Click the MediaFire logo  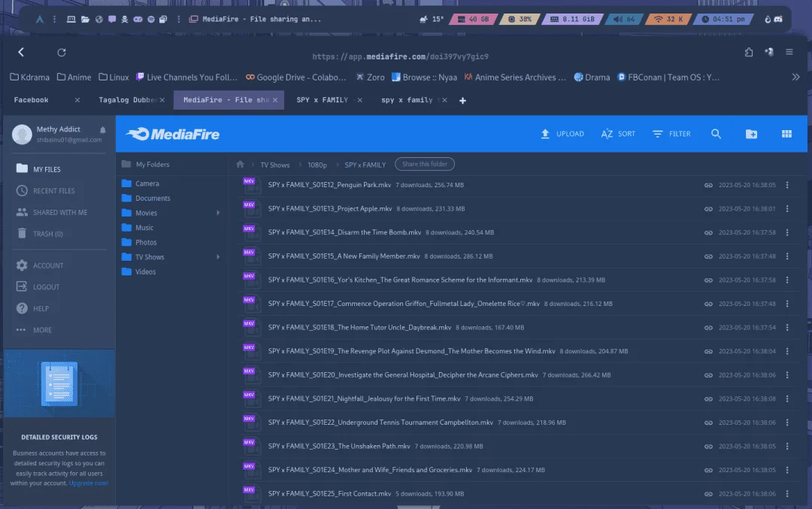(x=173, y=134)
